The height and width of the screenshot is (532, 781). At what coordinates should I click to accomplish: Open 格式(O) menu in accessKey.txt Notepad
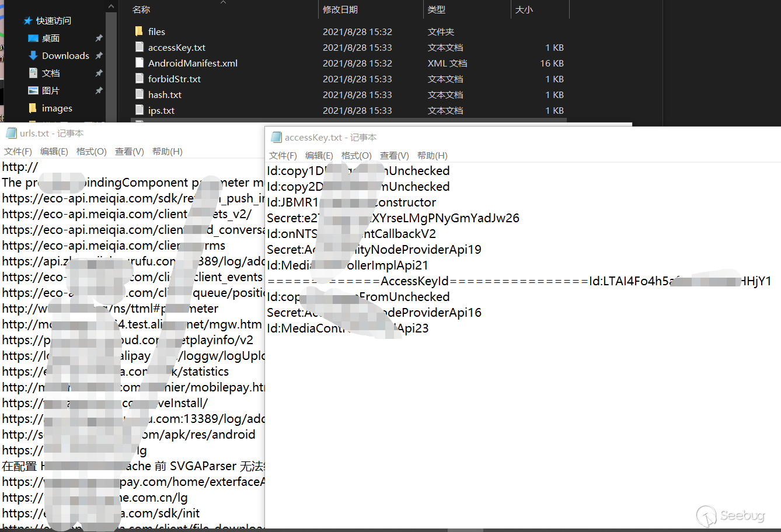(x=357, y=156)
